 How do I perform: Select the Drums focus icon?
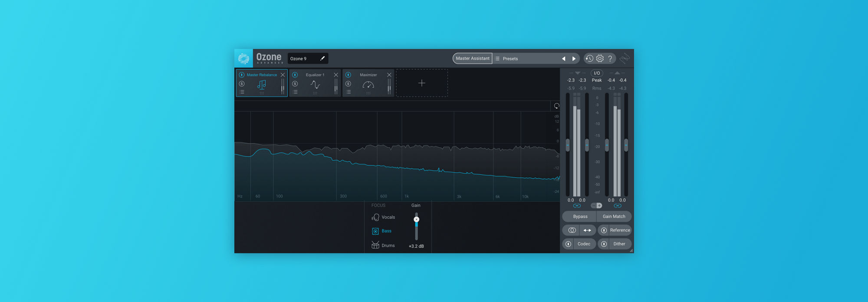tap(375, 245)
